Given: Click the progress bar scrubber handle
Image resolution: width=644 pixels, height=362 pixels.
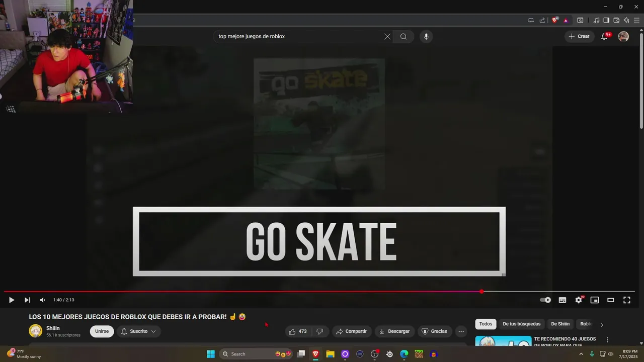Looking at the screenshot, I should pyautogui.click(x=481, y=292).
